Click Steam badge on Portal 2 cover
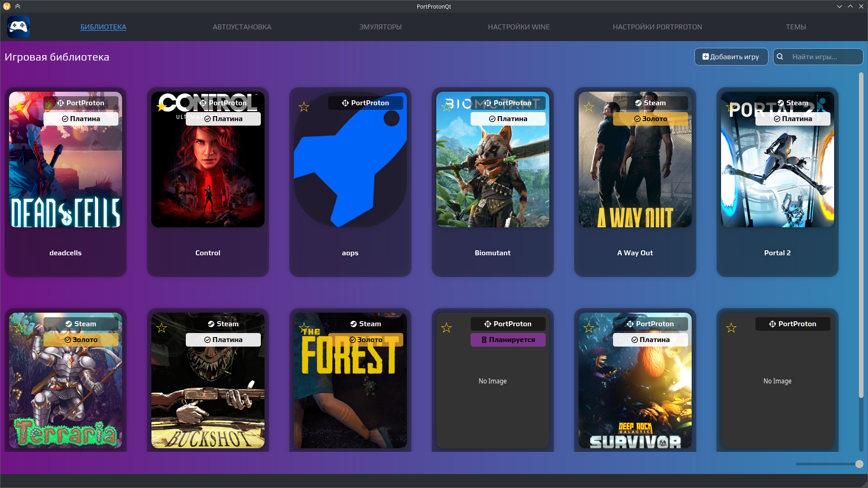Screen dimensions: 868x488 pyautogui.click(x=793, y=103)
